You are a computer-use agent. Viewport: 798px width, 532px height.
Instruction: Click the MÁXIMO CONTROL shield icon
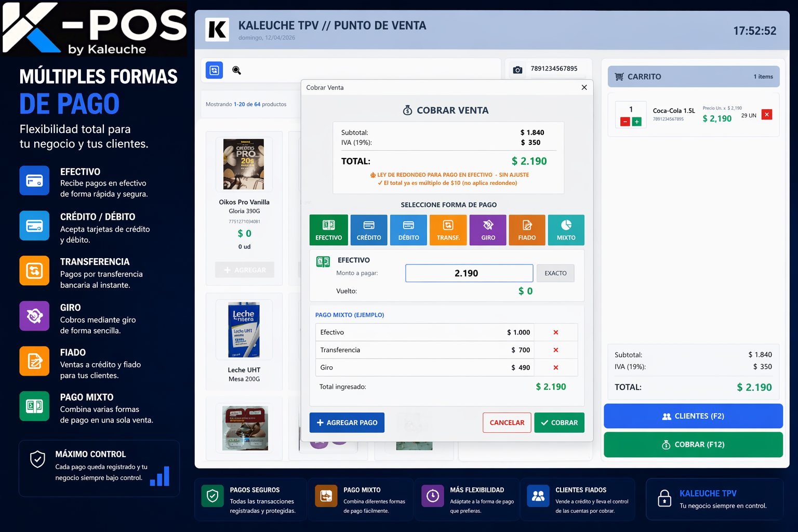click(37, 459)
